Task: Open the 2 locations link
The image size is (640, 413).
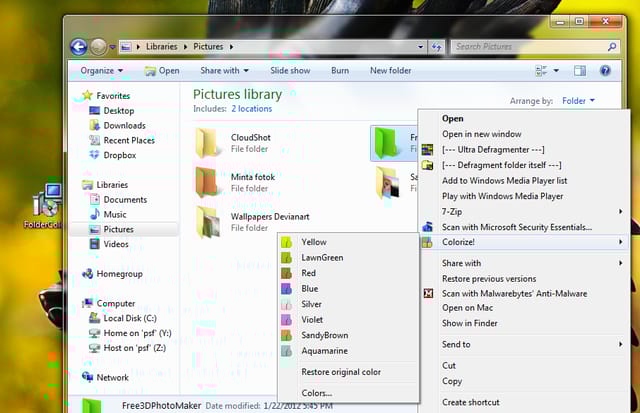Action: point(251,109)
